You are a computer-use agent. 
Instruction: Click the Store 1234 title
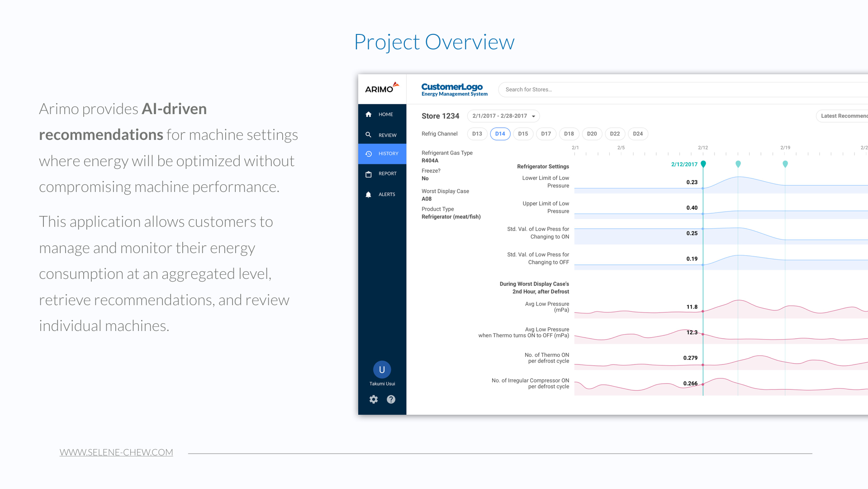click(x=440, y=116)
